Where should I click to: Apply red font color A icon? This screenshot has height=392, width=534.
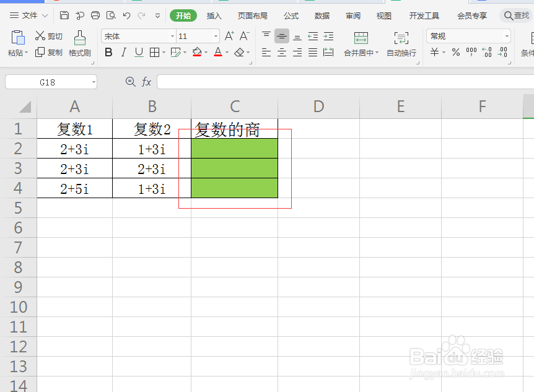[x=218, y=53]
